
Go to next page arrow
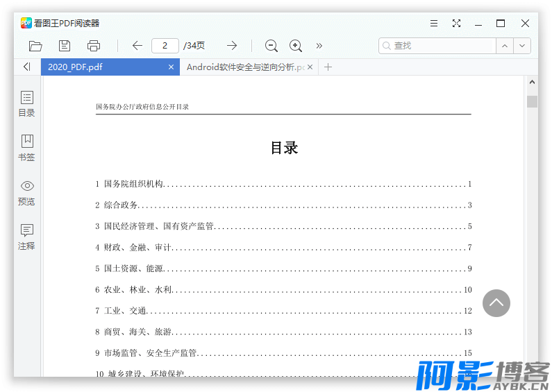(x=232, y=46)
